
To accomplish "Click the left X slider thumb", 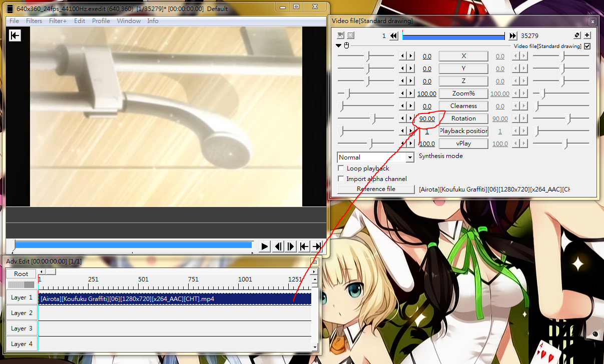I will (x=368, y=56).
